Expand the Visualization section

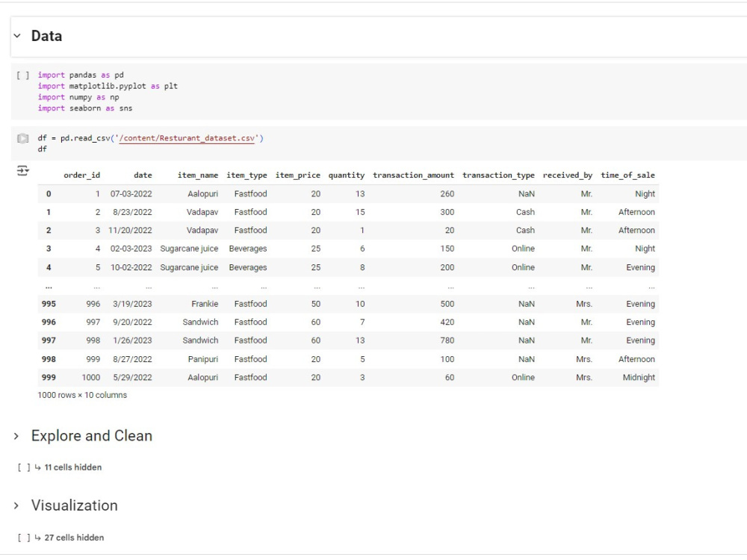[x=17, y=505]
